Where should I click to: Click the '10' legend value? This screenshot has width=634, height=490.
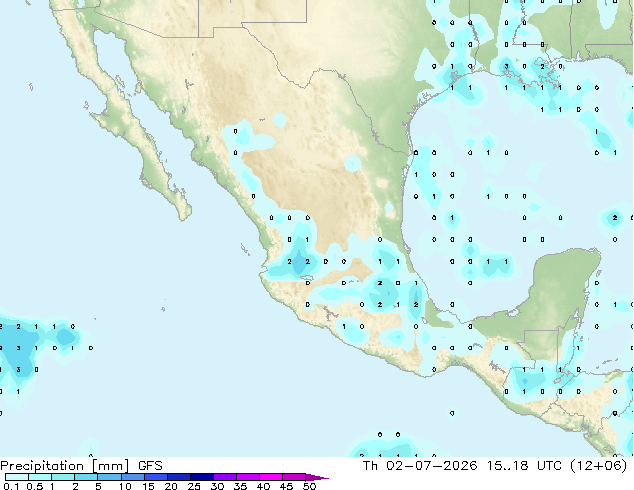[125, 486]
